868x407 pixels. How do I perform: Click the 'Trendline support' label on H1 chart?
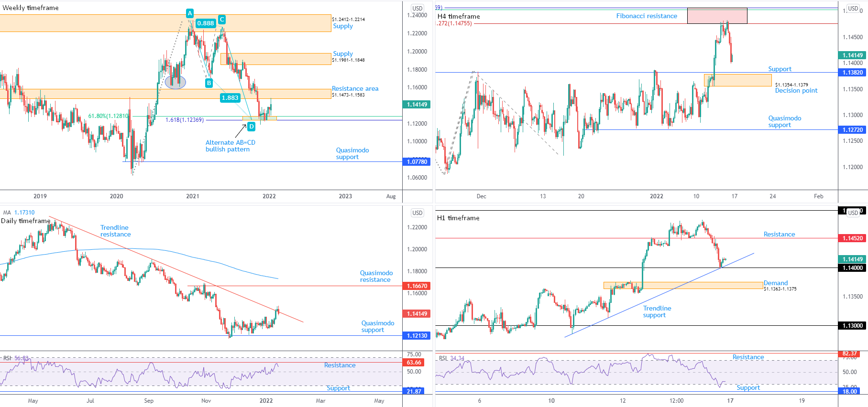pyautogui.click(x=657, y=311)
